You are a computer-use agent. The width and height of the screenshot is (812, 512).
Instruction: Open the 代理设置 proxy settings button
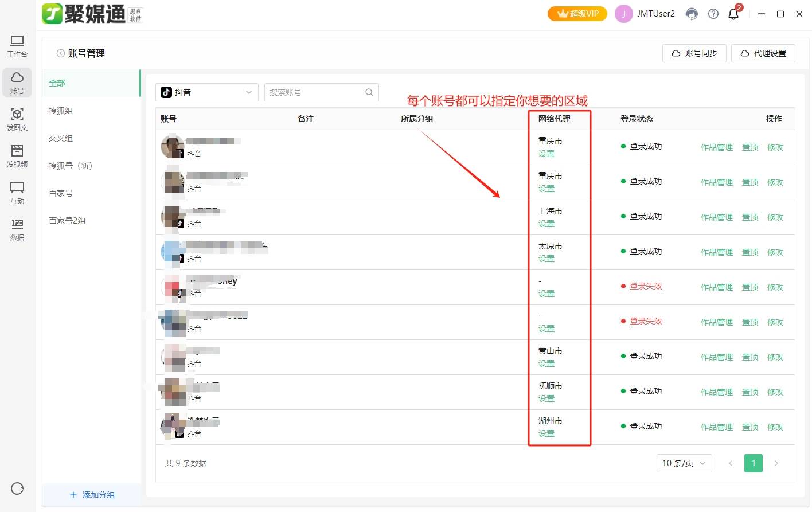click(x=763, y=53)
